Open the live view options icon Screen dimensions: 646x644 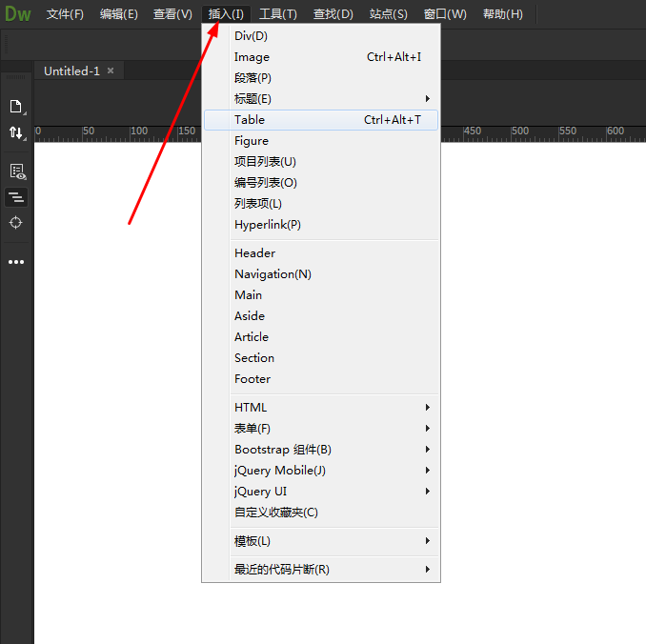[x=17, y=171]
